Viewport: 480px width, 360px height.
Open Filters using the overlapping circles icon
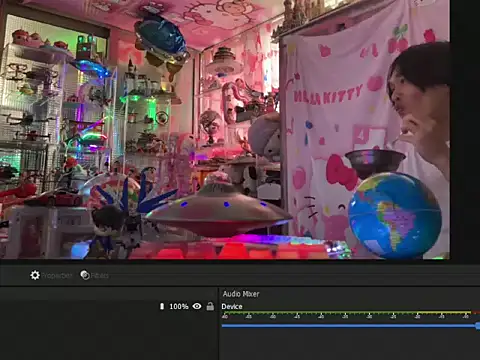coord(85,275)
